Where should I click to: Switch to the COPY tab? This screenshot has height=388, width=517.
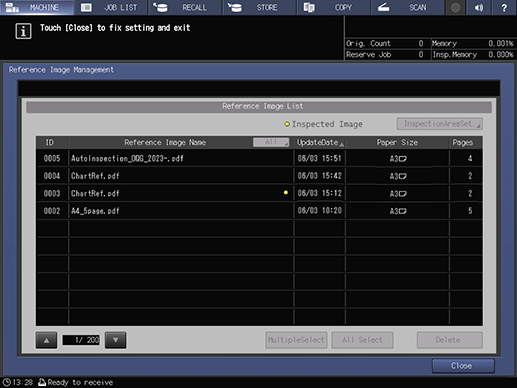tap(334, 7)
